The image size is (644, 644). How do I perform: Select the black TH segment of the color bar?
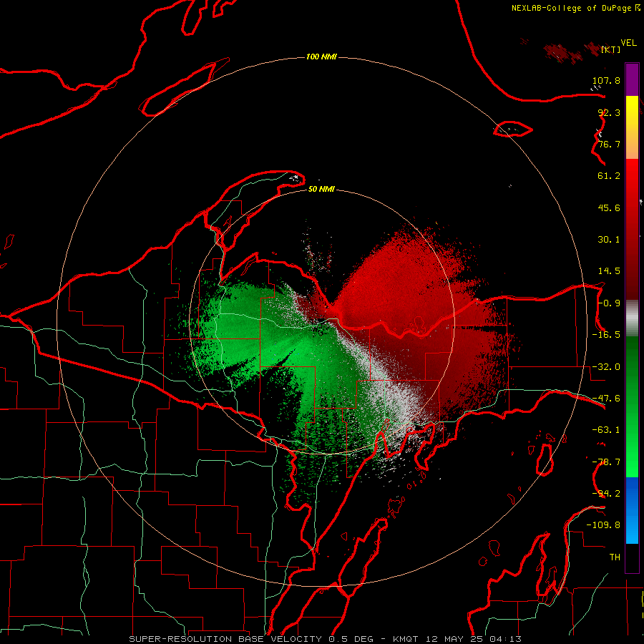632,557
